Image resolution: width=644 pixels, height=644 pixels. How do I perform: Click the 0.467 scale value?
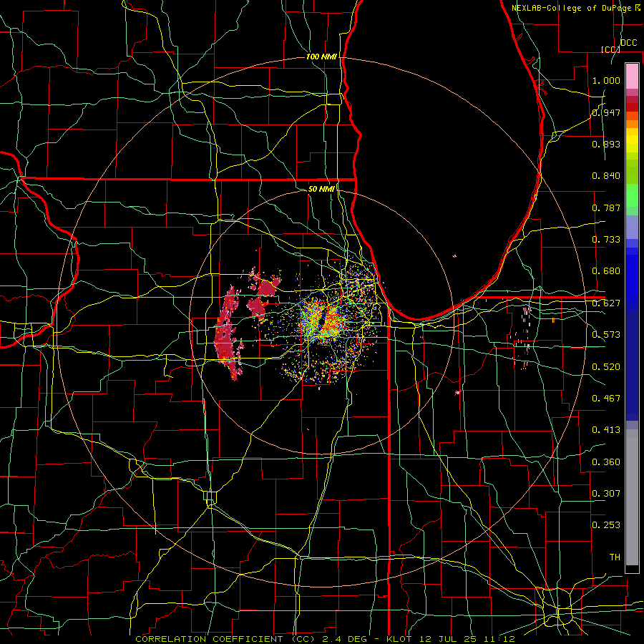pyautogui.click(x=606, y=399)
